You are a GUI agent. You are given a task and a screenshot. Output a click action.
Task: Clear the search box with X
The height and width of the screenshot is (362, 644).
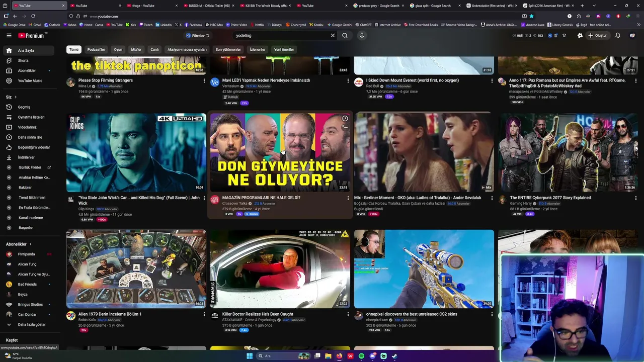tap(333, 36)
